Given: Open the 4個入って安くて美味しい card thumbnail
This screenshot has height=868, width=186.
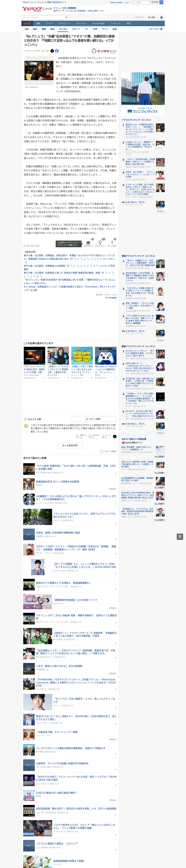Looking at the screenshot, I should pos(82,355).
